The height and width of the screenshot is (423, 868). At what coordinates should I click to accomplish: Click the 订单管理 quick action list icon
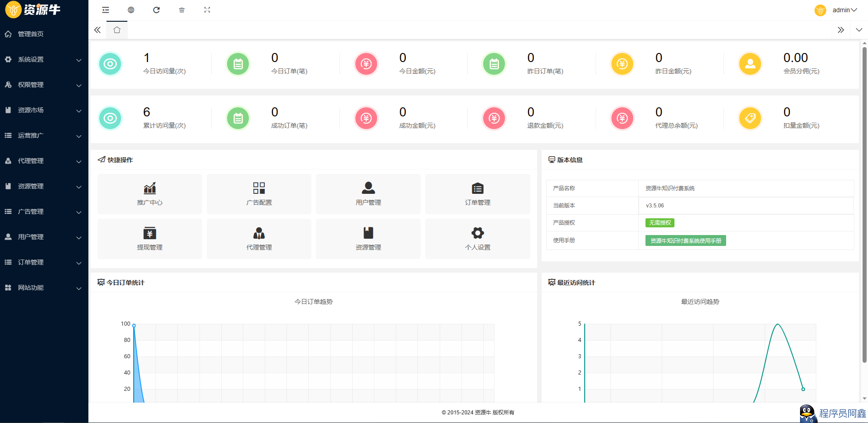tap(478, 188)
